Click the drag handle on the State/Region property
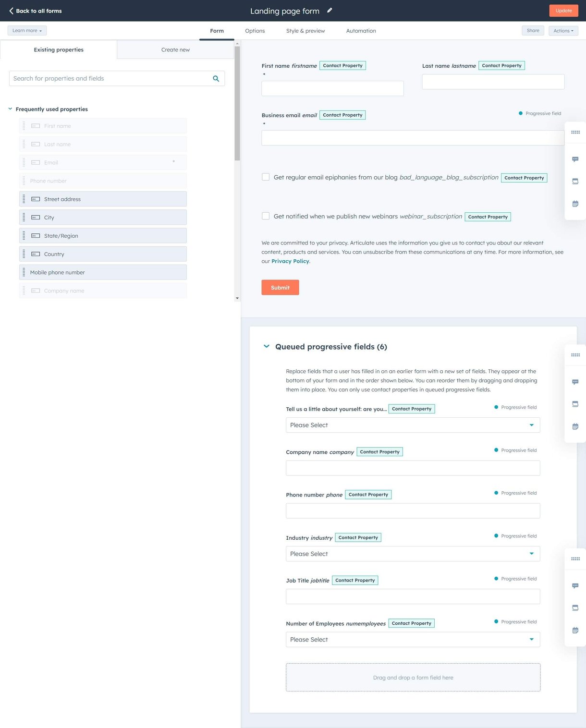586x728 pixels. pos(24,236)
